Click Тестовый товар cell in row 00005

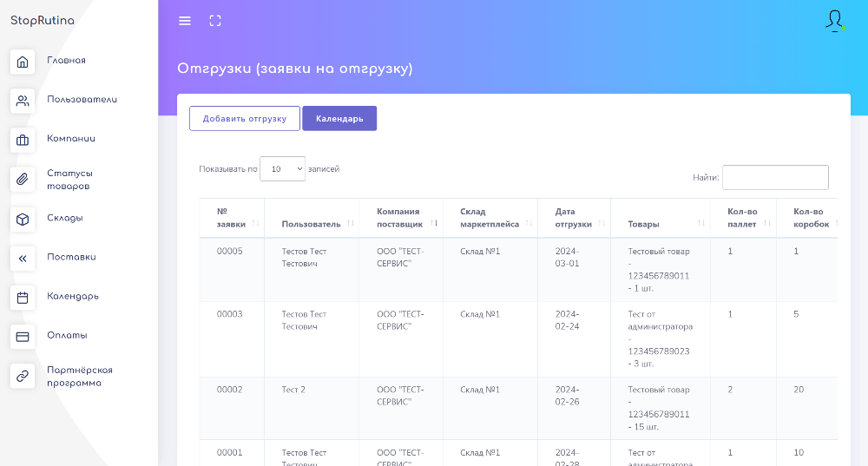click(x=659, y=270)
